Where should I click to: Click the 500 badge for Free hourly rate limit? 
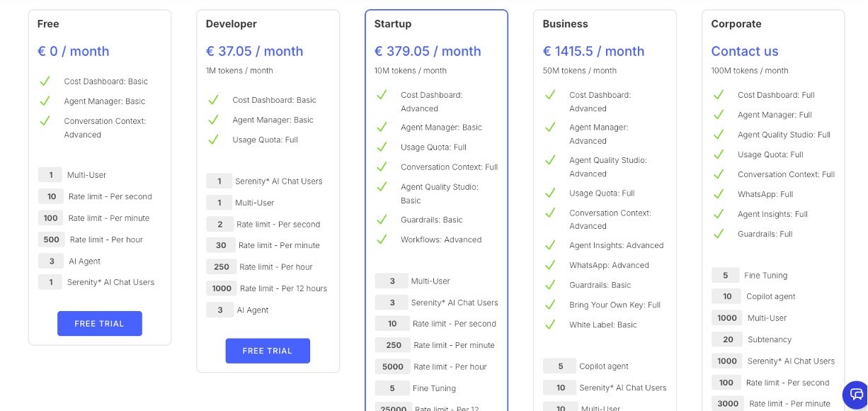tap(52, 240)
